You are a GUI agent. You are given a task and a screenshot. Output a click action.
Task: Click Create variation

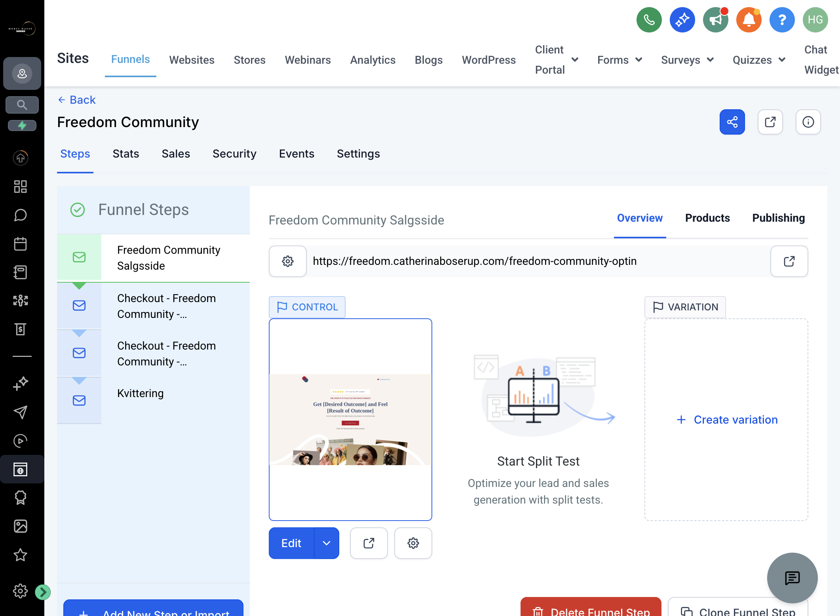pos(727,420)
